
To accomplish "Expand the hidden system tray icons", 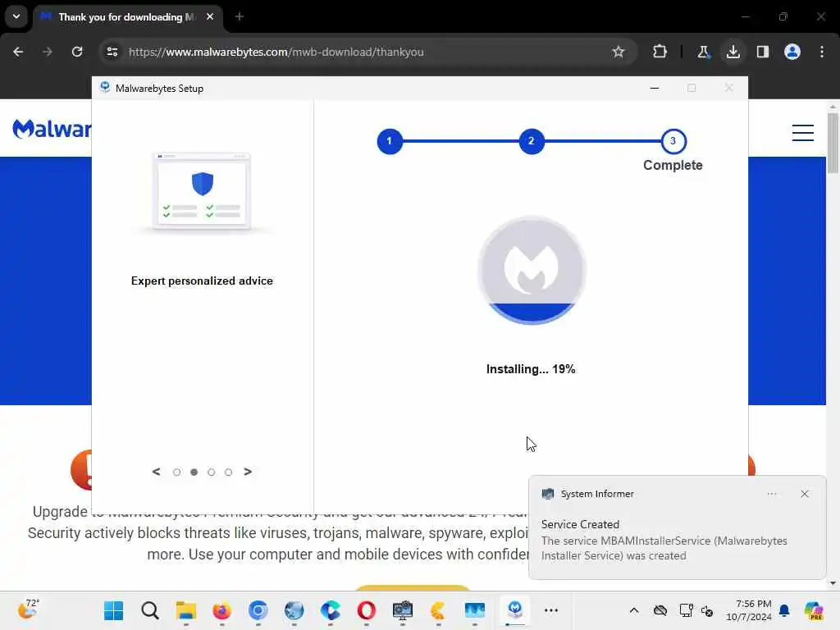I will pos(634,610).
